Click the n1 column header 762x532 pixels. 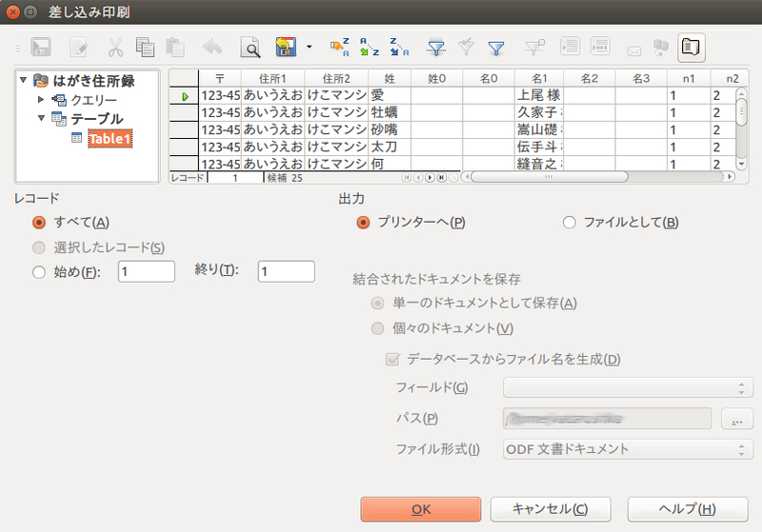coord(689,78)
